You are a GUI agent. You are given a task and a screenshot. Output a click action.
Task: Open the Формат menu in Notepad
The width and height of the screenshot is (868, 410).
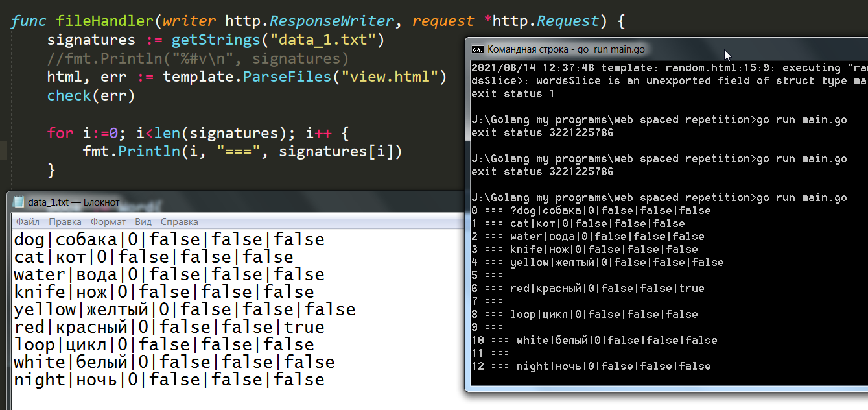coord(108,222)
